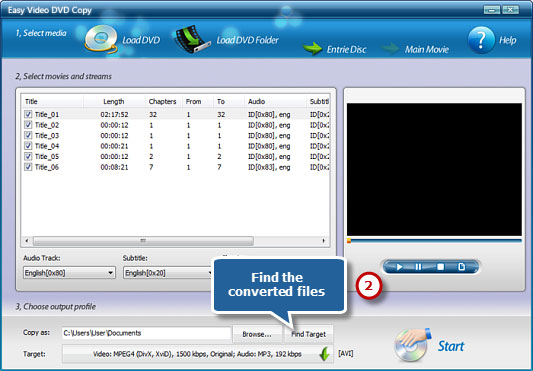This screenshot has height=371, width=533.
Task: Click the Subtitle column header
Action: click(318, 101)
